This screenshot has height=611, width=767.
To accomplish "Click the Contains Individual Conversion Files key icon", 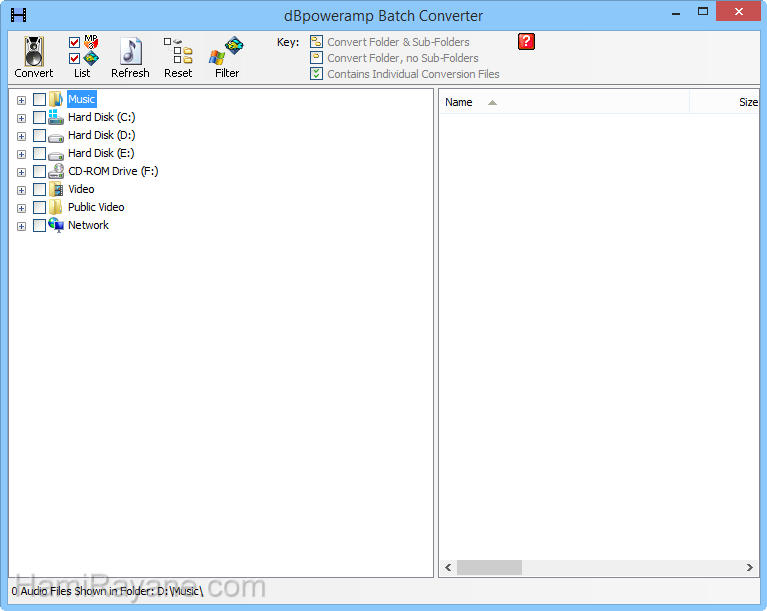I will coord(316,73).
